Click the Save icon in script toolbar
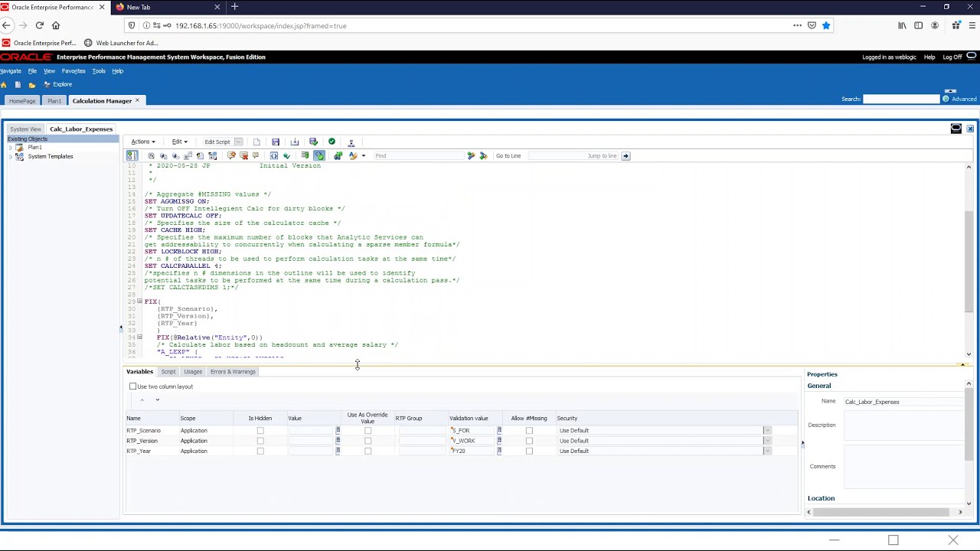The image size is (980, 551). coord(276,142)
